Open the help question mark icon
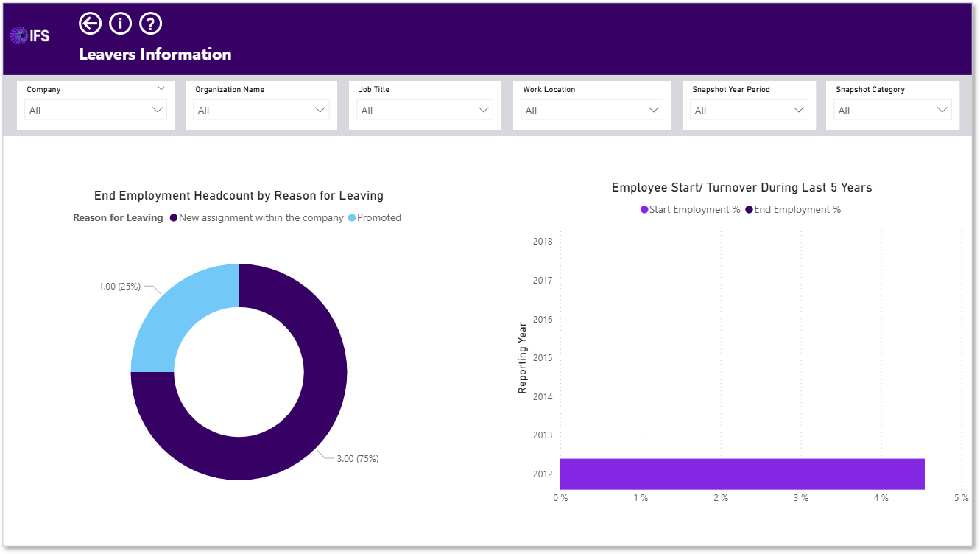Viewport: 980px width, 554px height. click(150, 24)
